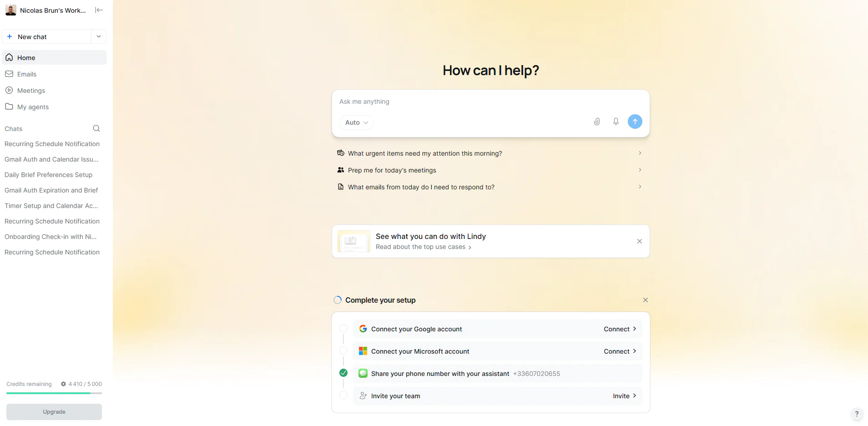Click the plus icon for new chat
This screenshot has width=868, height=426.
[10, 36]
